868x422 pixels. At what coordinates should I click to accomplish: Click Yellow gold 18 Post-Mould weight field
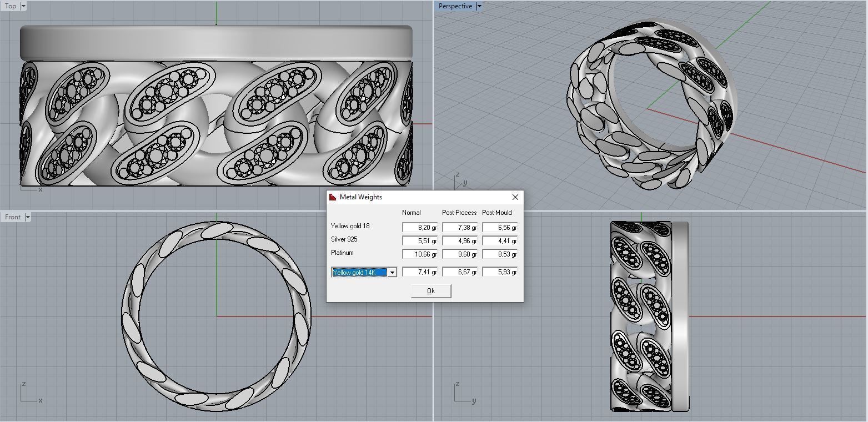500,227
